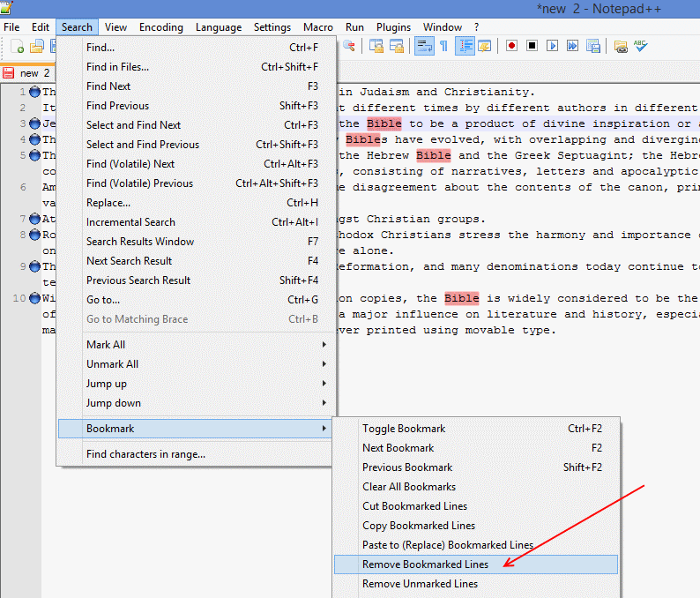Expand the Bookmark submenu arrow
Viewport: 700px width, 598px height.
pyautogui.click(x=324, y=429)
